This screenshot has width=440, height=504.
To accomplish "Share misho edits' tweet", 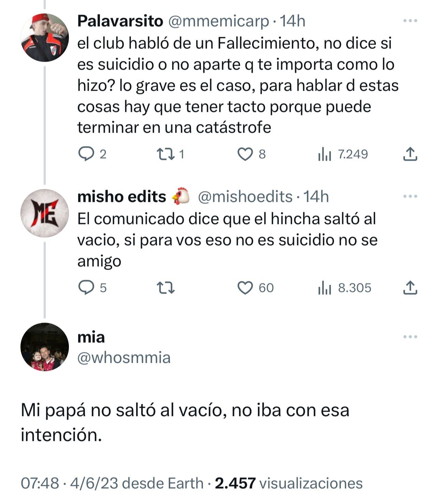I will pos(410,288).
